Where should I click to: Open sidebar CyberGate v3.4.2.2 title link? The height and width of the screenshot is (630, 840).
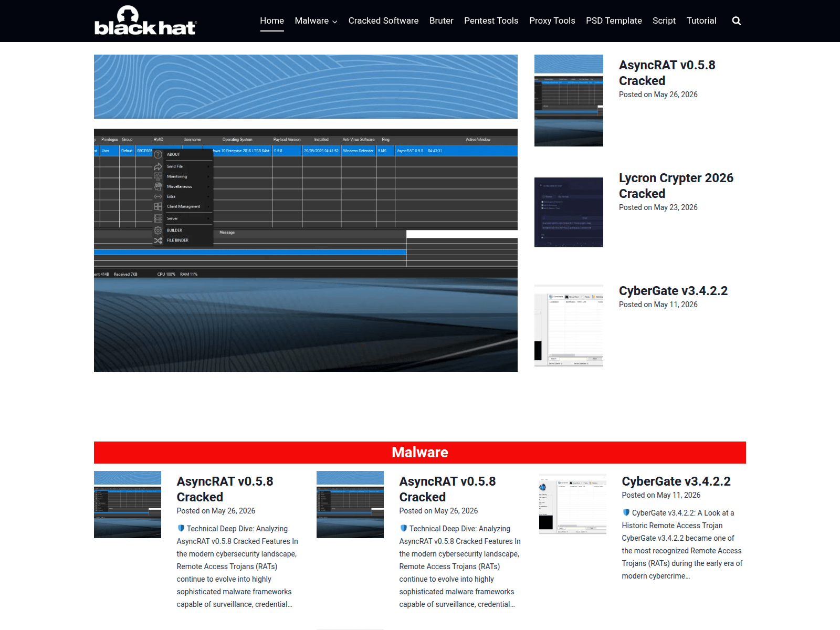[673, 291]
